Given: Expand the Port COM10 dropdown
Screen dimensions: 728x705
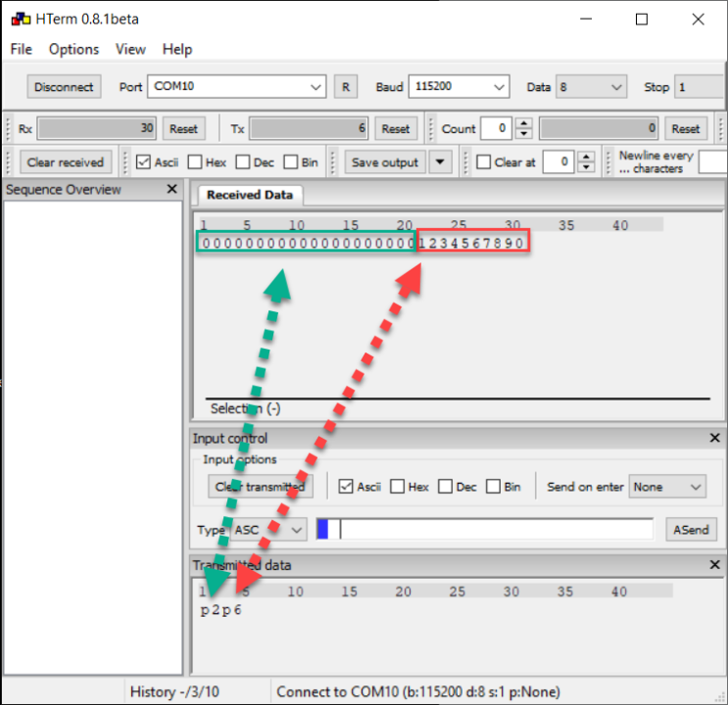Looking at the screenshot, I should [315, 87].
